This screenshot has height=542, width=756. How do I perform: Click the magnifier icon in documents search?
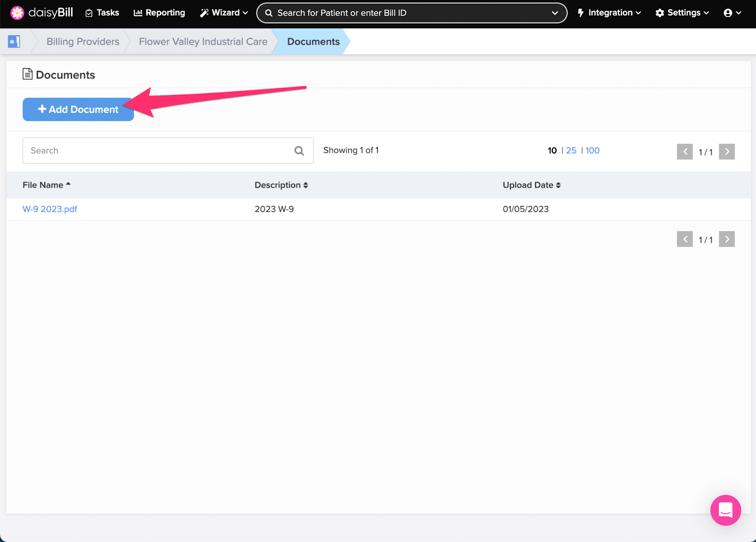pyautogui.click(x=299, y=151)
